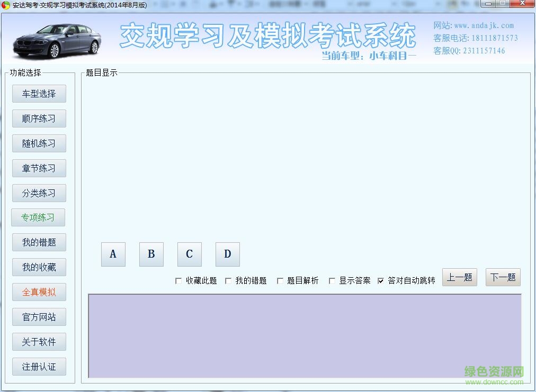Start 全真模拟 full mock exam
536x392 pixels.
tap(39, 293)
